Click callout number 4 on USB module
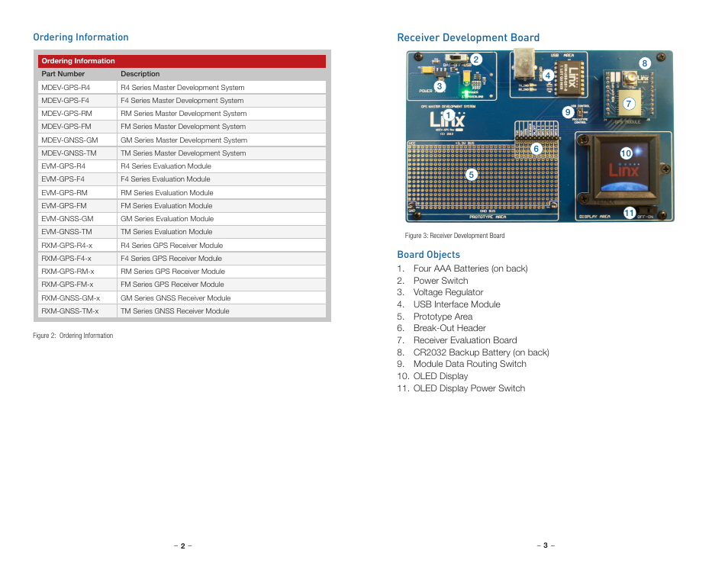 [548, 76]
